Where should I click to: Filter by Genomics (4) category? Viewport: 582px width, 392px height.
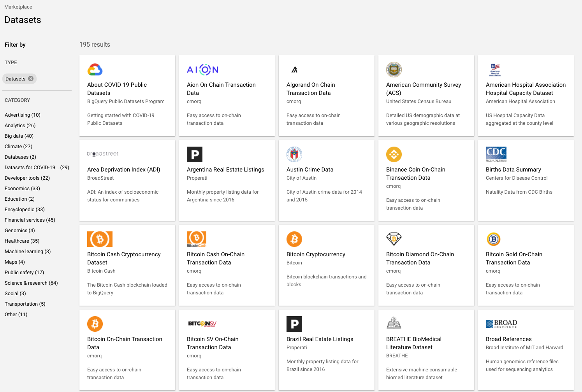(20, 231)
